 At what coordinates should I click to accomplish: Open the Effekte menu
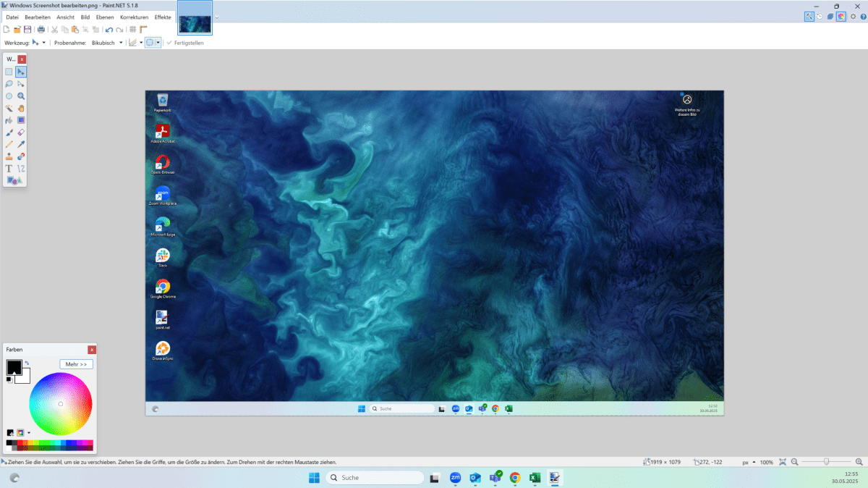163,17
